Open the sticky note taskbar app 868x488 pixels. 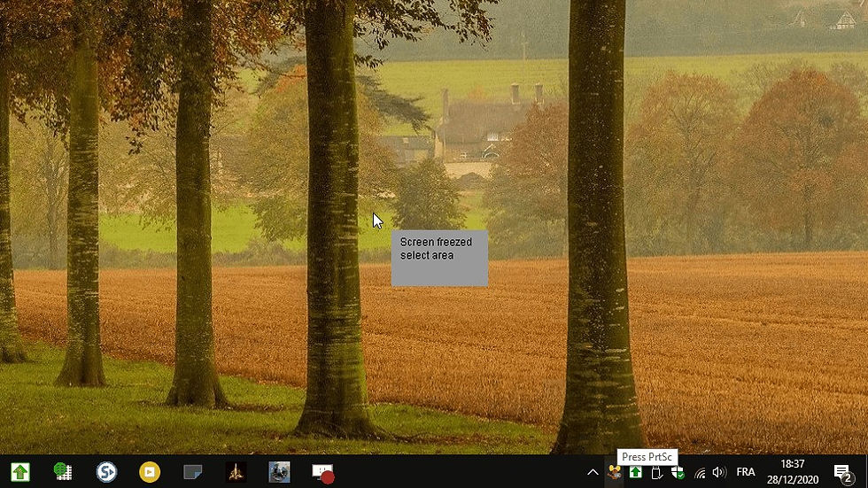point(193,472)
